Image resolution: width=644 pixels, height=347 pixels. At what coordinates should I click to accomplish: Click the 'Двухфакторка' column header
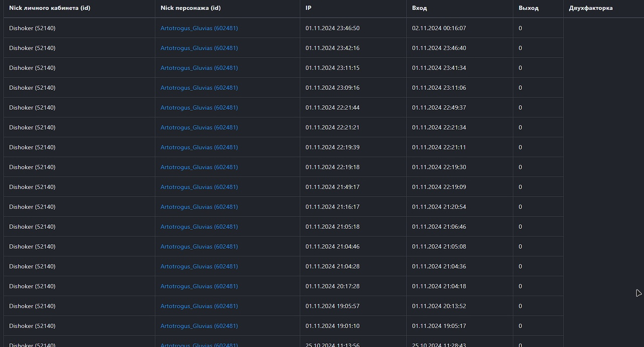591,8
